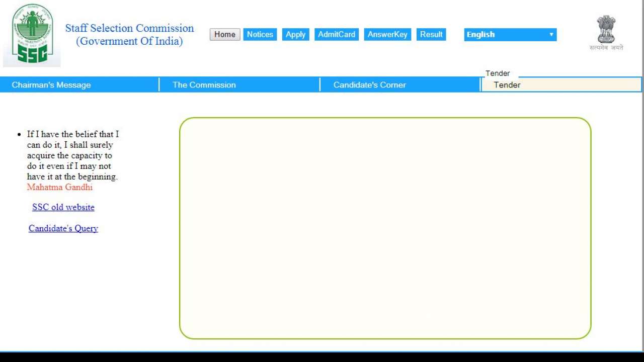Click the AdmitCard button
This screenshot has width=644, height=362.
(336, 34)
